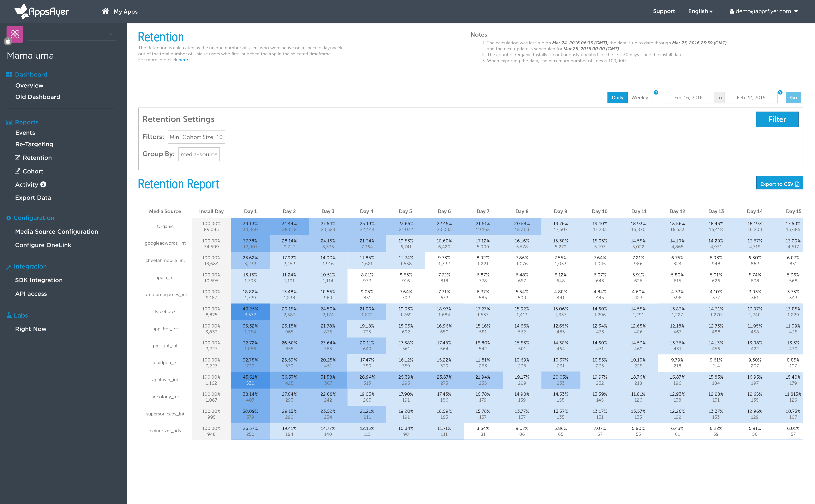Open the SDK Integration page
The width and height of the screenshot is (815, 504).
click(x=39, y=280)
